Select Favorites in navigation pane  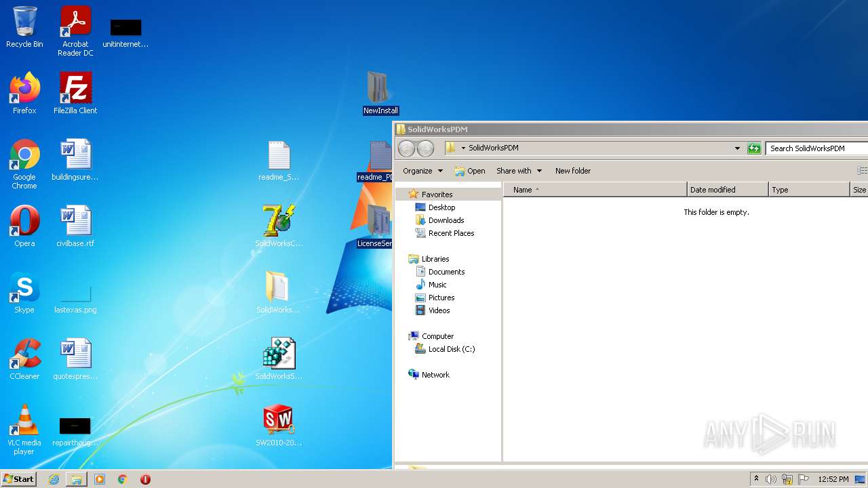437,195
